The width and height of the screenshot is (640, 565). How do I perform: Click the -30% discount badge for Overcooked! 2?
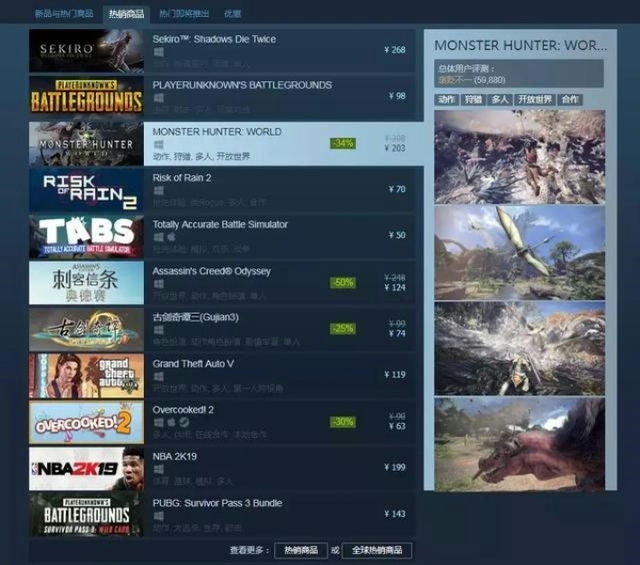tap(343, 422)
